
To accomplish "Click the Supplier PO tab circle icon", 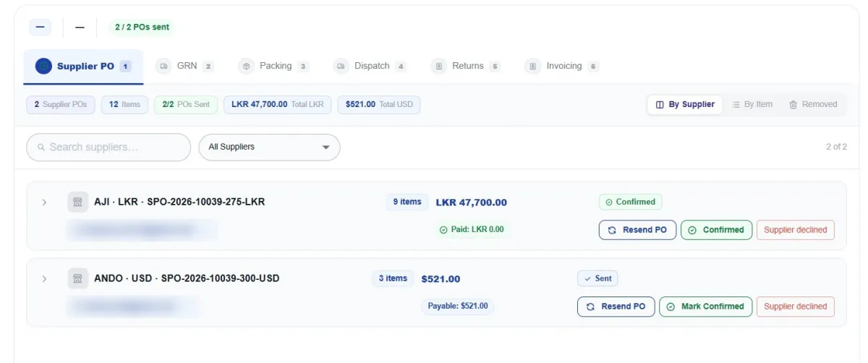I will coord(43,66).
